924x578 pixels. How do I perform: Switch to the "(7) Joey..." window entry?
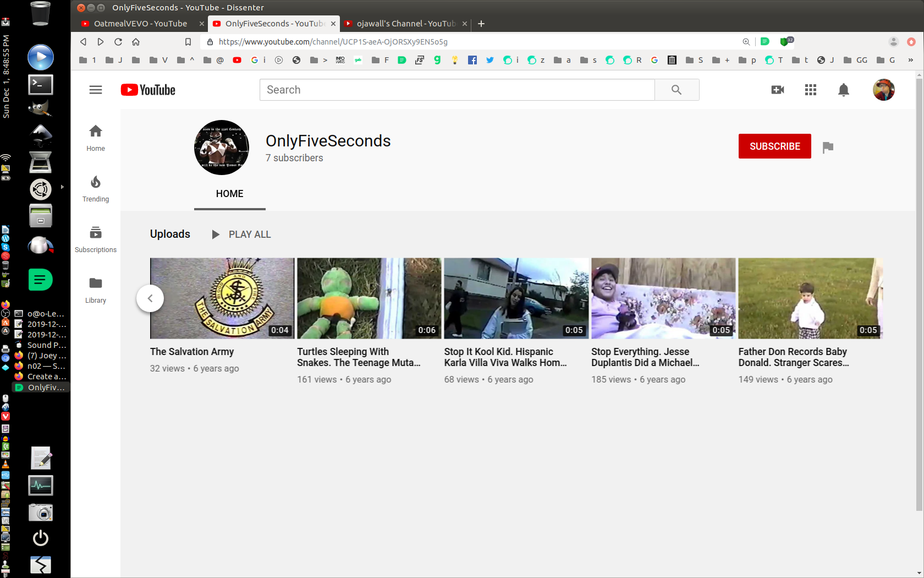[41, 356]
